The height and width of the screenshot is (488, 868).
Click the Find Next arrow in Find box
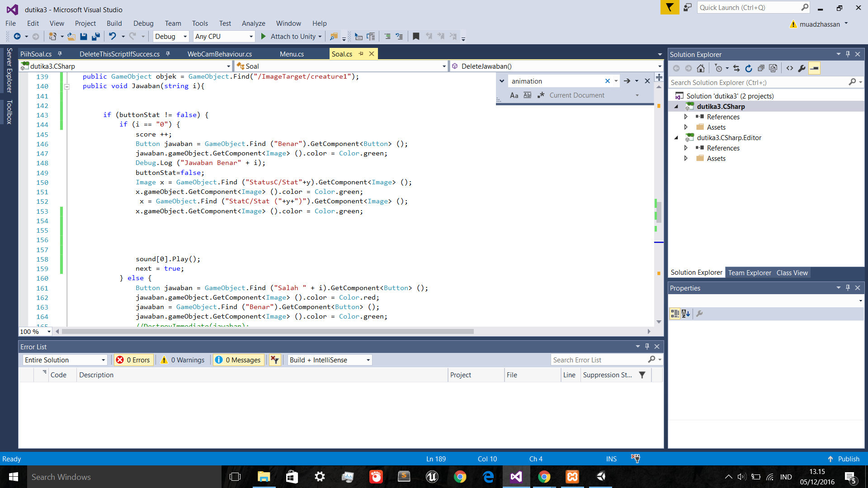click(x=627, y=81)
